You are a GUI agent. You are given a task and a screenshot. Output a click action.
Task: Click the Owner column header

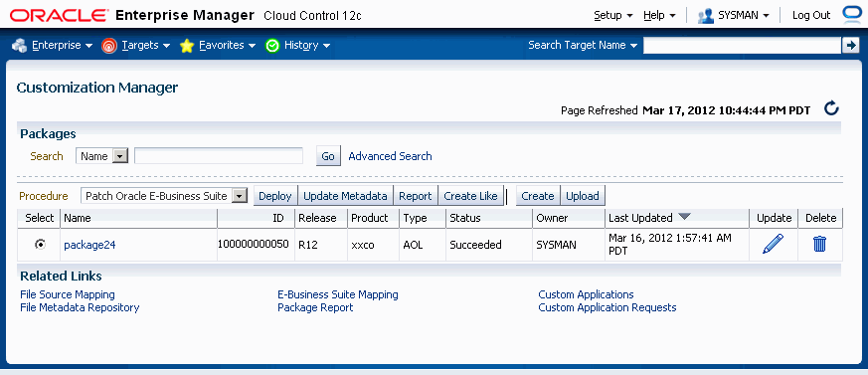click(569, 218)
